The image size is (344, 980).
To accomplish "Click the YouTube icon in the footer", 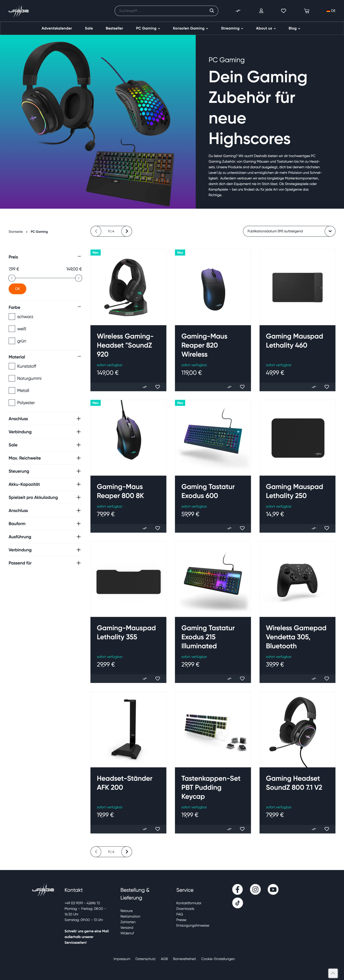I will click(x=273, y=889).
